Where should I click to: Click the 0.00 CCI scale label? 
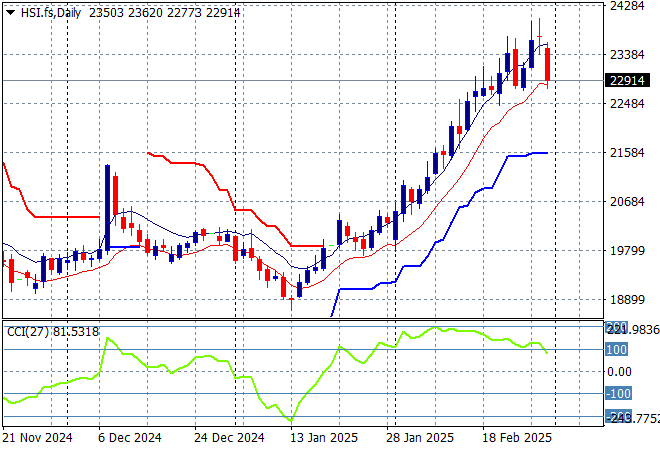621,371
